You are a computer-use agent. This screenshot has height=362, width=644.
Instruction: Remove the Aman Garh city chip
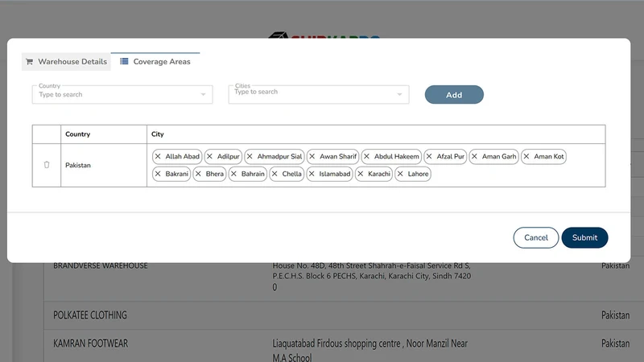point(474,156)
